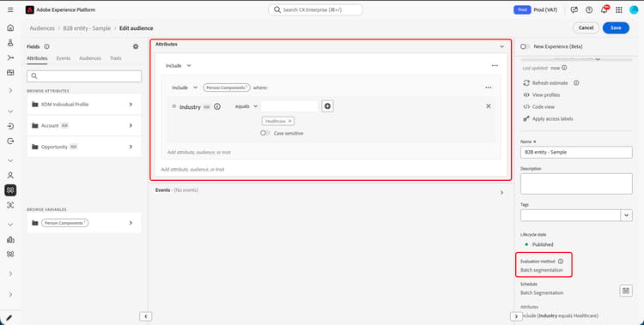Click the Adobe Experience Platform logo
Viewport: 644px width, 325px height.
29,9
